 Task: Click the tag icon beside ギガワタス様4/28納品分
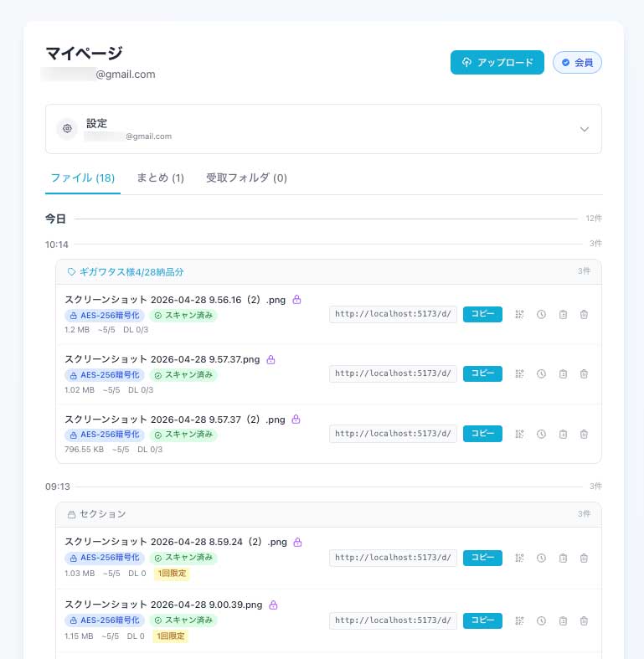(x=71, y=272)
